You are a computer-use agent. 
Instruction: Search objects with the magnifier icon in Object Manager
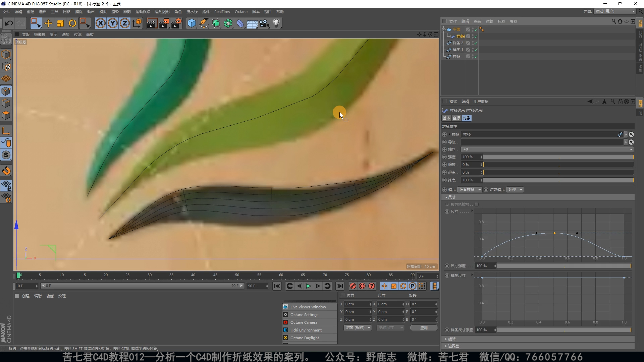tap(613, 21)
